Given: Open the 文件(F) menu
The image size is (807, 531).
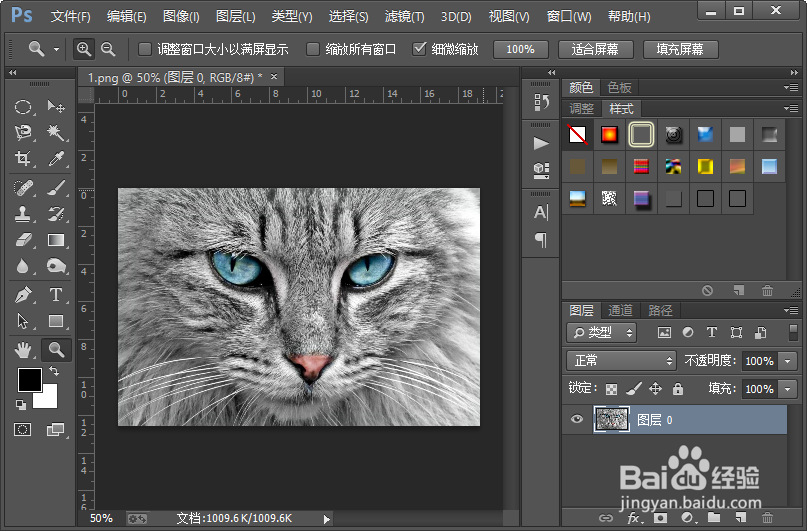Looking at the screenshot, I should [71, 16].
